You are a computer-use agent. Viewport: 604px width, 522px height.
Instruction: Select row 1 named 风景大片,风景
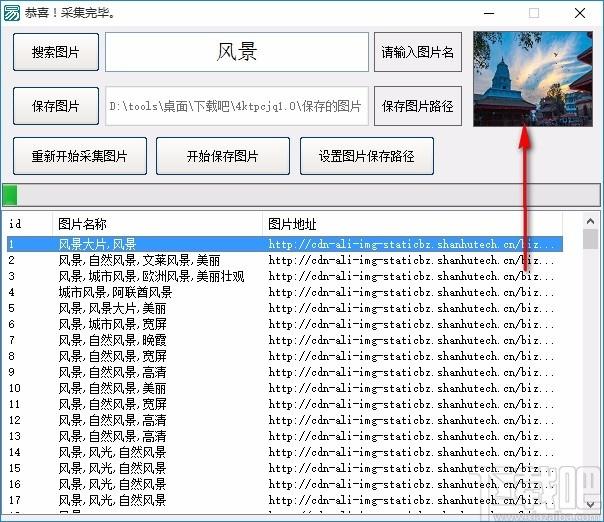pos(98,243)
